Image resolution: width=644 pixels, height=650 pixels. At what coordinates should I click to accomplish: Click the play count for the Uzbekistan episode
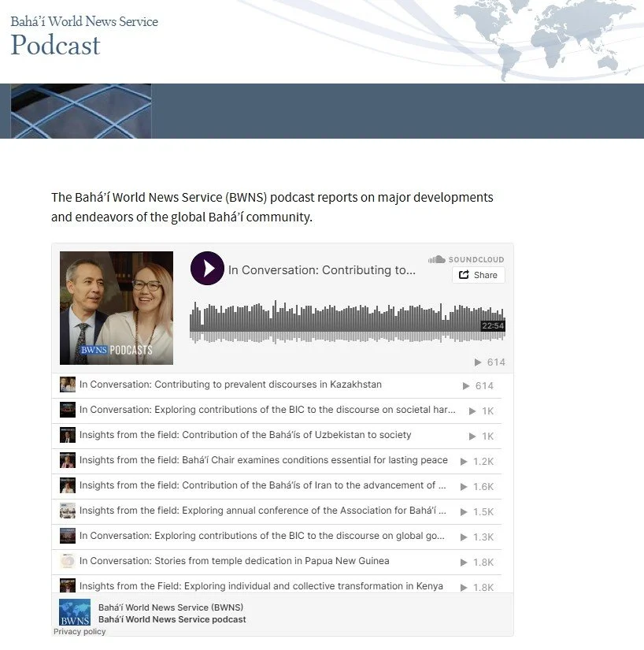click(481, 436)
